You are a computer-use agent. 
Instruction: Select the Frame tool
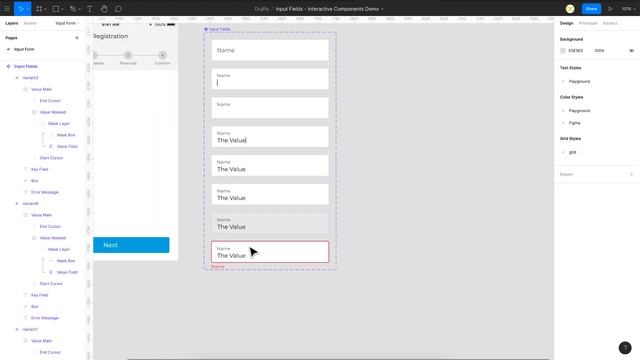39,9
